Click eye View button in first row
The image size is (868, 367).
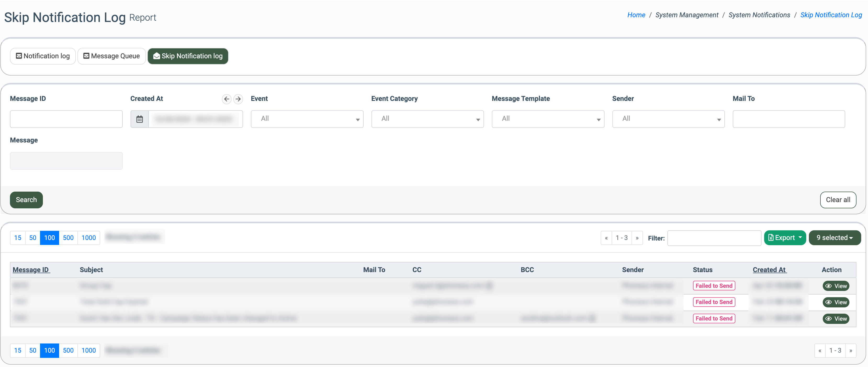pyautogui.click(x=836, y=286)
